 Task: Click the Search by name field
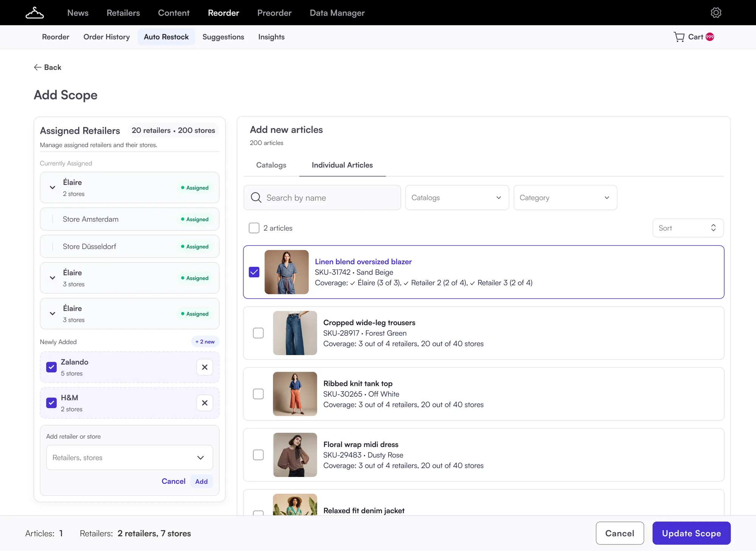322,197
